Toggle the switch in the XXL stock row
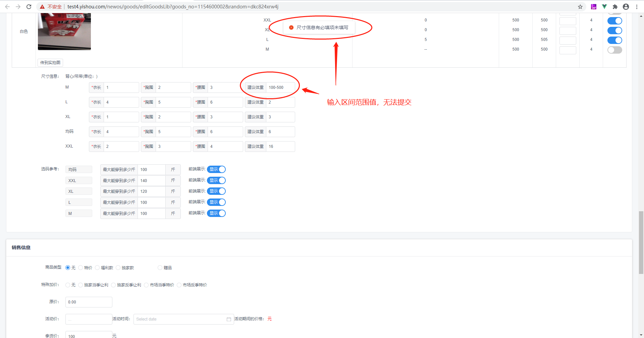644x338 pixels. [x=615, y=21]
